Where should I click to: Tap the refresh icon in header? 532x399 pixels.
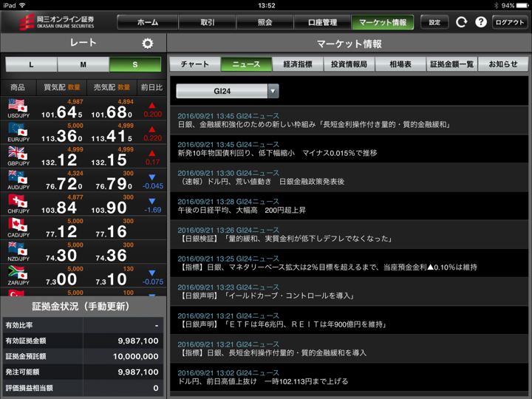coord(461,22)
